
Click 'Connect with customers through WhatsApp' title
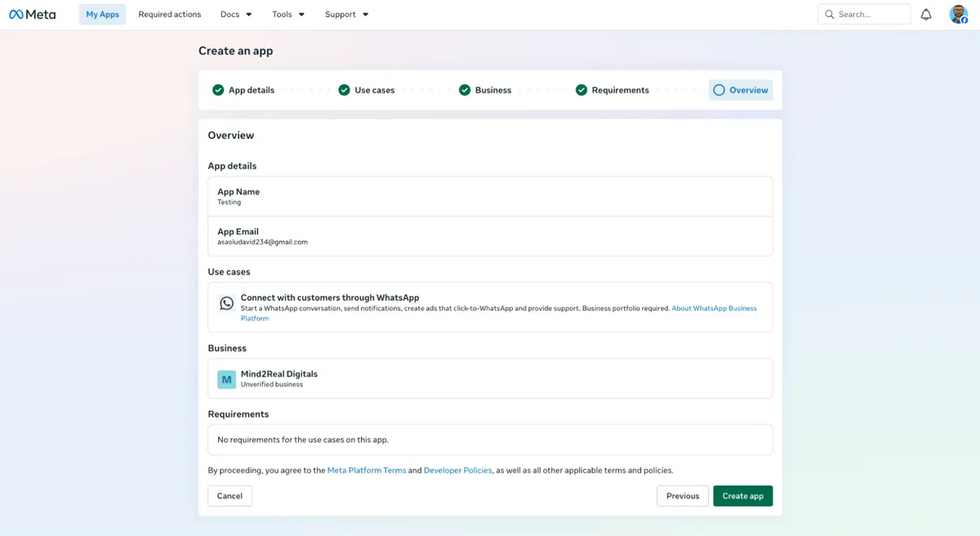[330, 298]
